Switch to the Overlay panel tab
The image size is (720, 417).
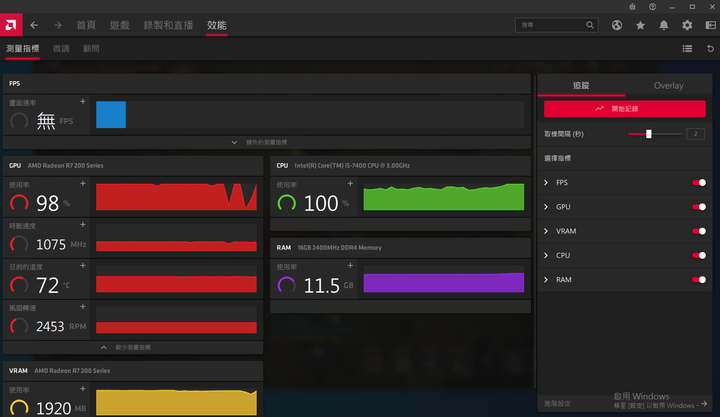click(x=669, y=85)
